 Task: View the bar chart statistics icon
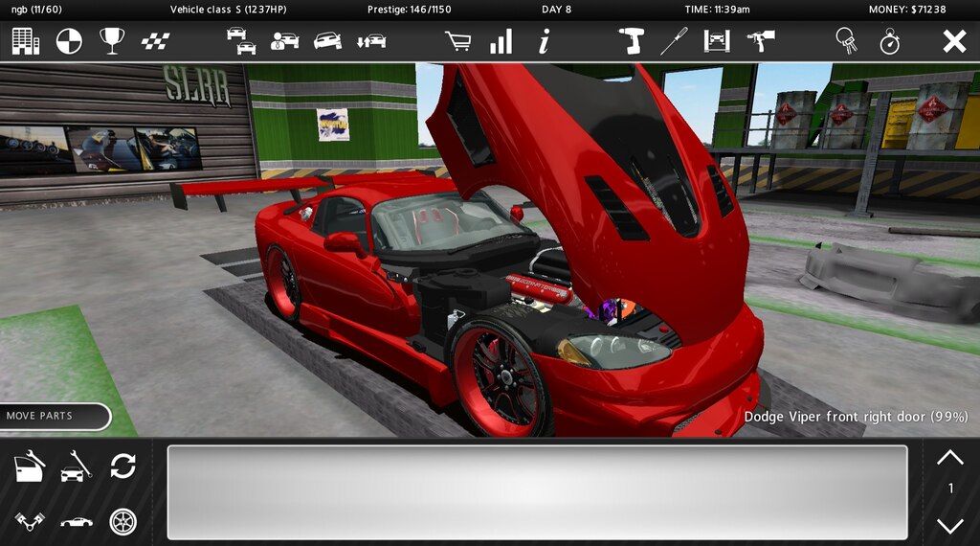point(501,41)
